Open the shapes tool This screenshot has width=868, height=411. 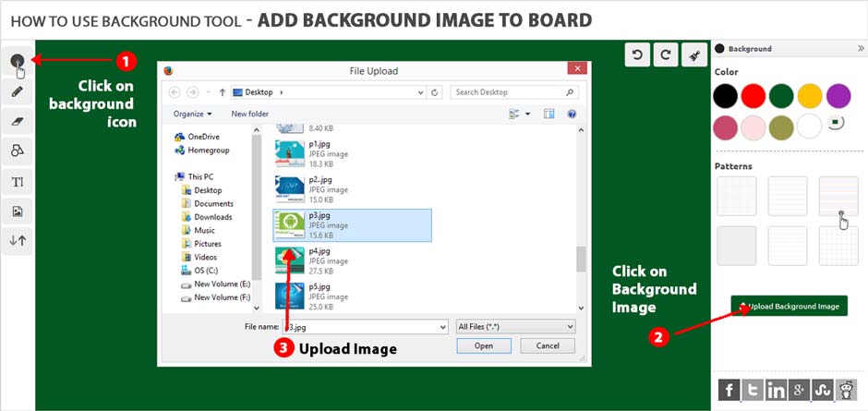(18, 151)
